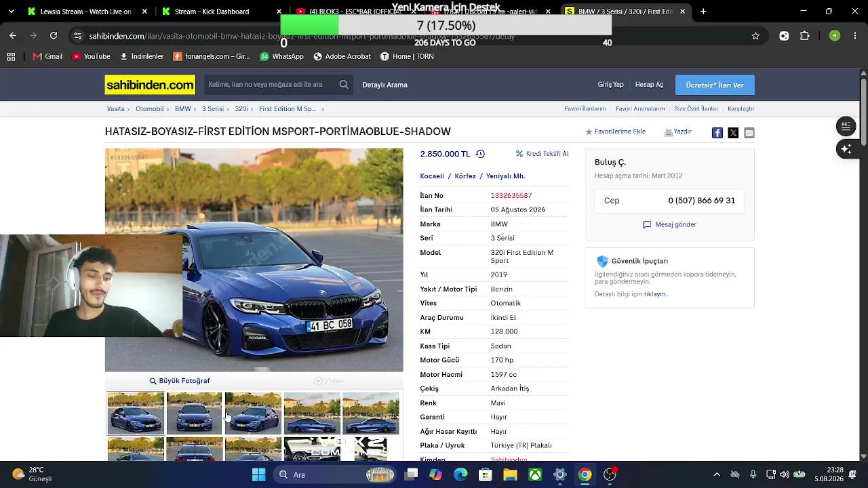The width and height of the screenshot is (868, 488).
Task: Share listing on X (Twitter)
Action: point(733,133)
